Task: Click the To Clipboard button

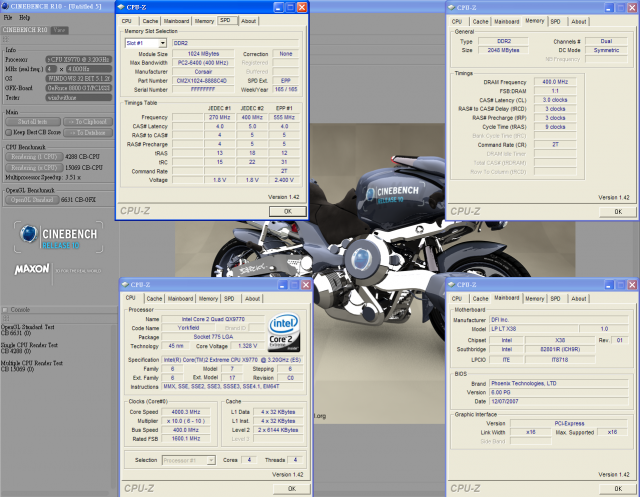Action: pos(88,122)
